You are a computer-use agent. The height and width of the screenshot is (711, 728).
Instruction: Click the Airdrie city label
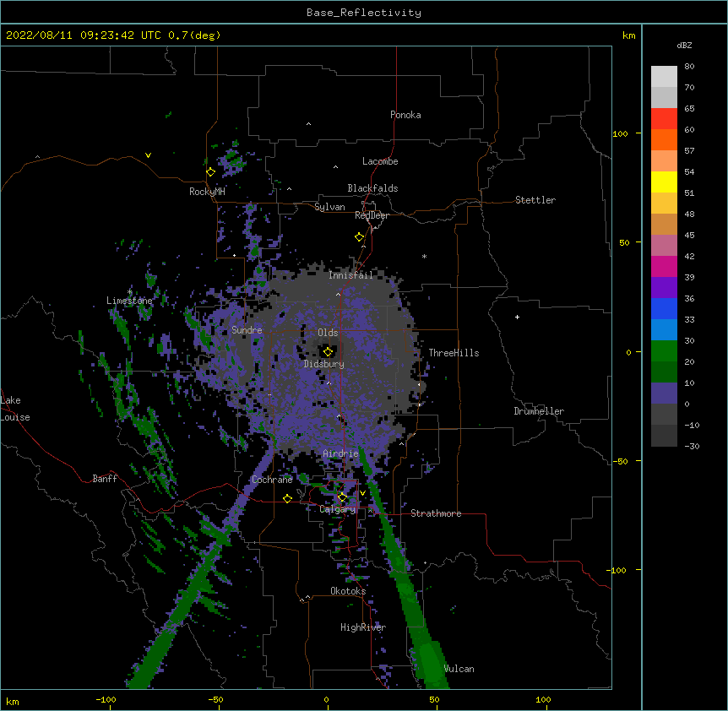click(x=341, y=453)
